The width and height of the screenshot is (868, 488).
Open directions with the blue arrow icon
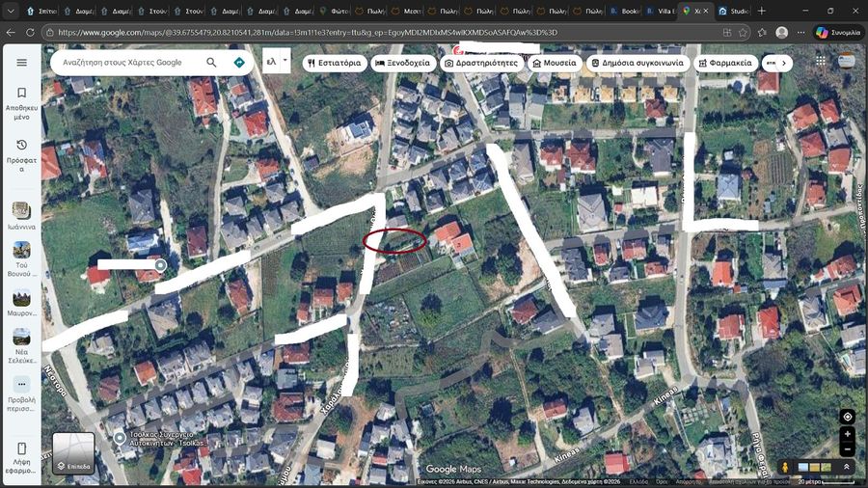[239, 63]
